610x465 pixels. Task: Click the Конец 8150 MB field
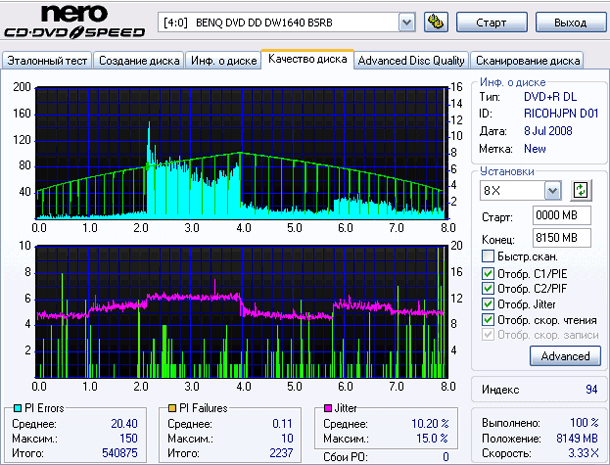click(561, 238)
